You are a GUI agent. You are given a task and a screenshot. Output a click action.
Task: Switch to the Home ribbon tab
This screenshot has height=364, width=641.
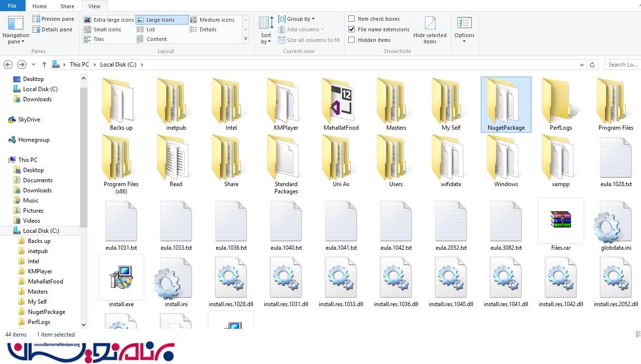tap(40, 6)
